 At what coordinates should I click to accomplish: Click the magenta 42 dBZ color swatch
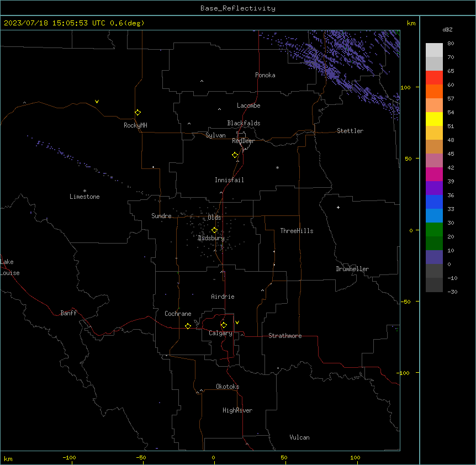434,174
